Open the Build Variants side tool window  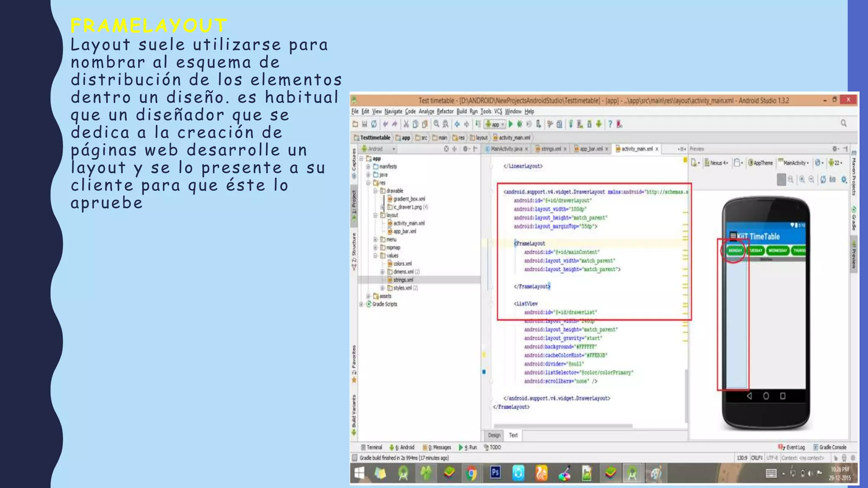tap(354, 415)
